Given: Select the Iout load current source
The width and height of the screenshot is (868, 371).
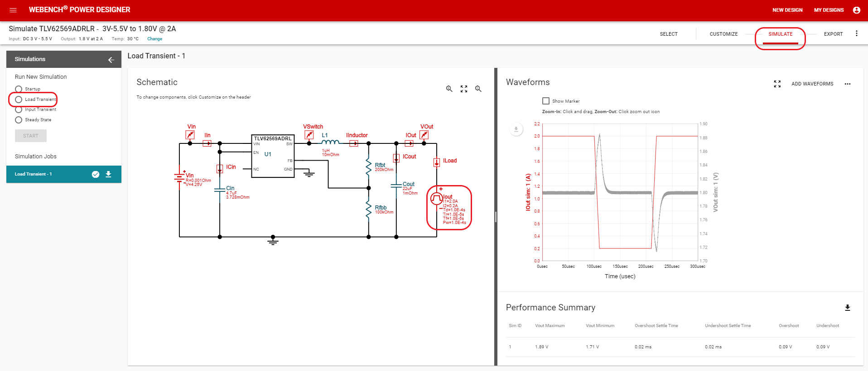Looking at the screenshot, I should coord(436,198).
